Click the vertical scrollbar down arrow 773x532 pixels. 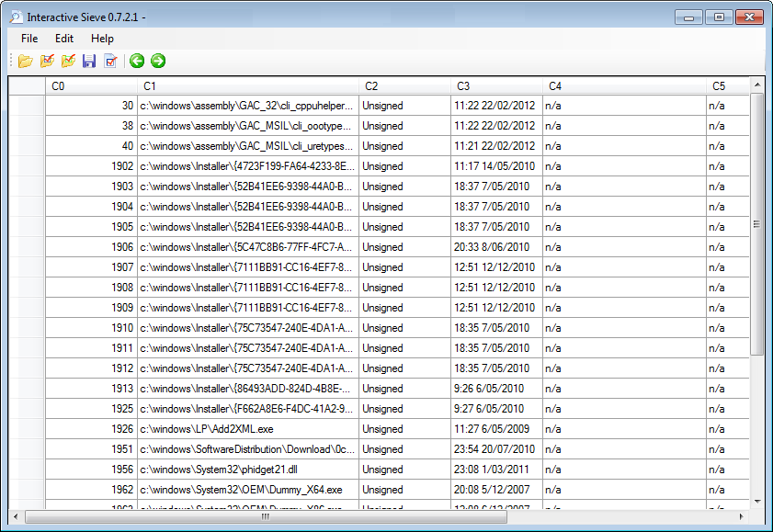point(757,501)
